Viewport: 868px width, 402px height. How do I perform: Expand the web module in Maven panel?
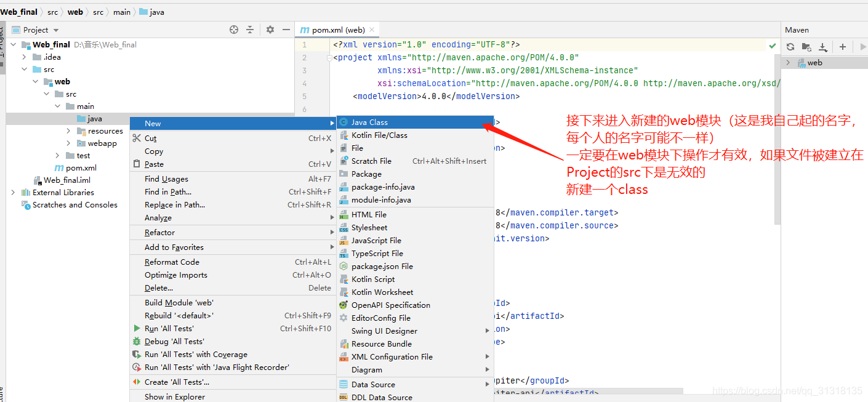tap(788, 63)
